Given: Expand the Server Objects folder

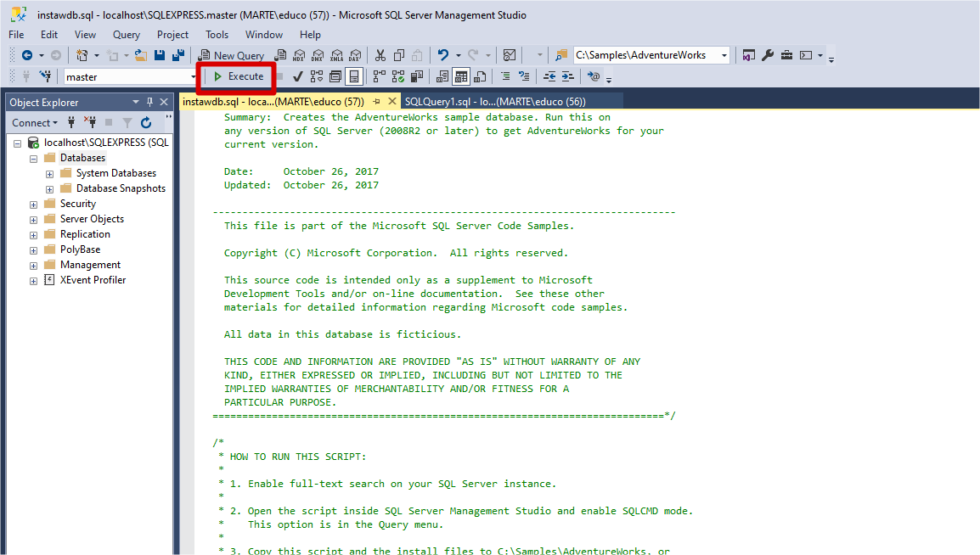Looking at the screenshot, I should (x=34, y=220).
